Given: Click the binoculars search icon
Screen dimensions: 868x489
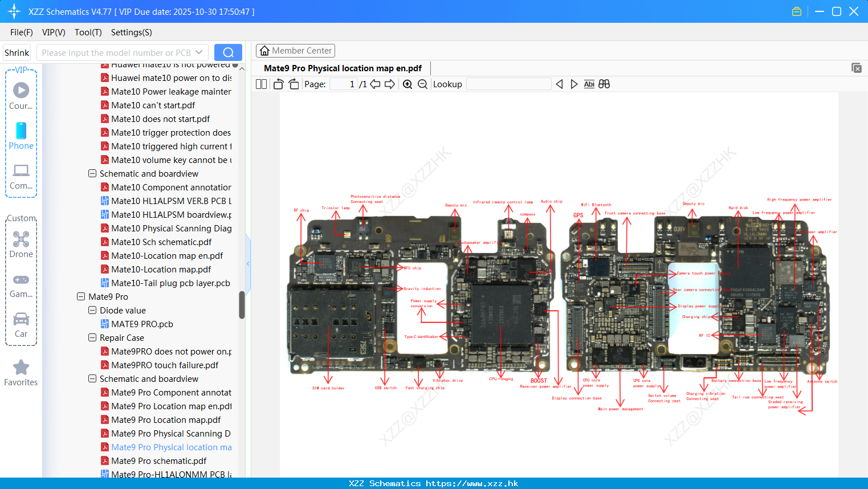Looking at the screenshot, I should point(604,84).
